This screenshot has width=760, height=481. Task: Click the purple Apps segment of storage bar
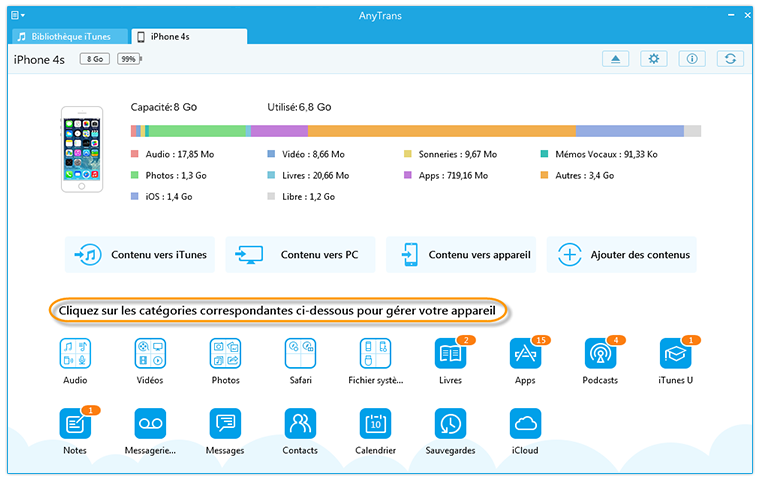tap(279, 131)
